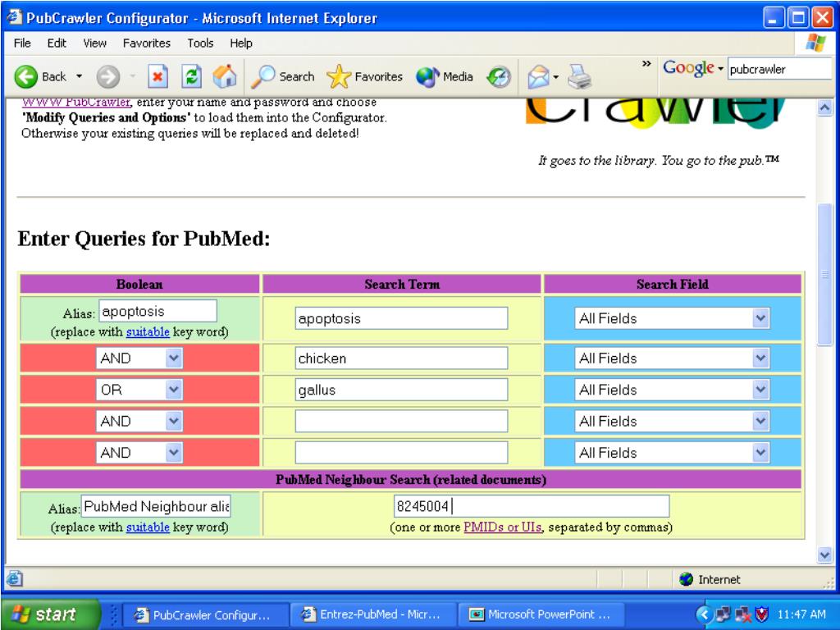Click the Search Term field containing apoptosis

tap(401, 318)
